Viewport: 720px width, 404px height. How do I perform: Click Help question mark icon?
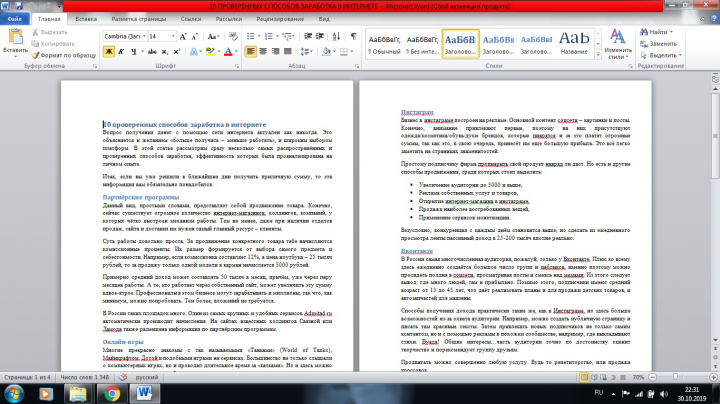714,19
